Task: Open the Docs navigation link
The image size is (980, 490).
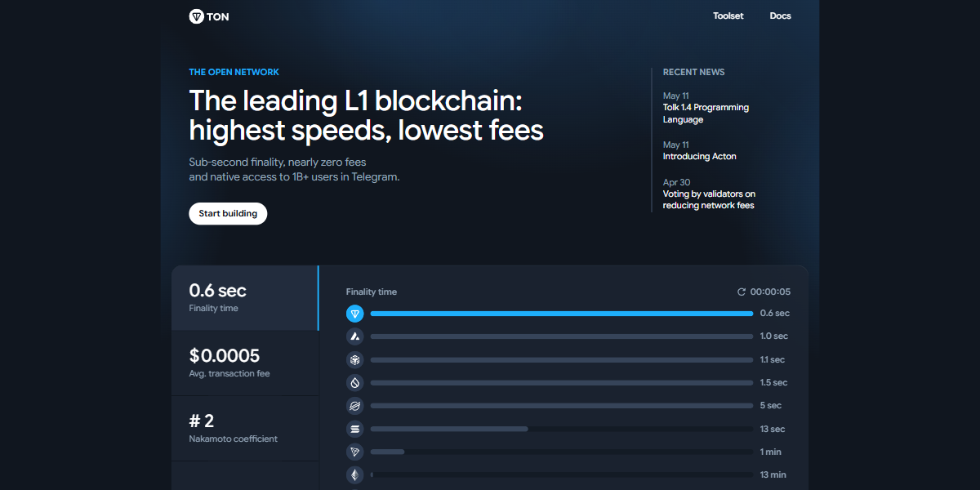Action: point(780,16)
